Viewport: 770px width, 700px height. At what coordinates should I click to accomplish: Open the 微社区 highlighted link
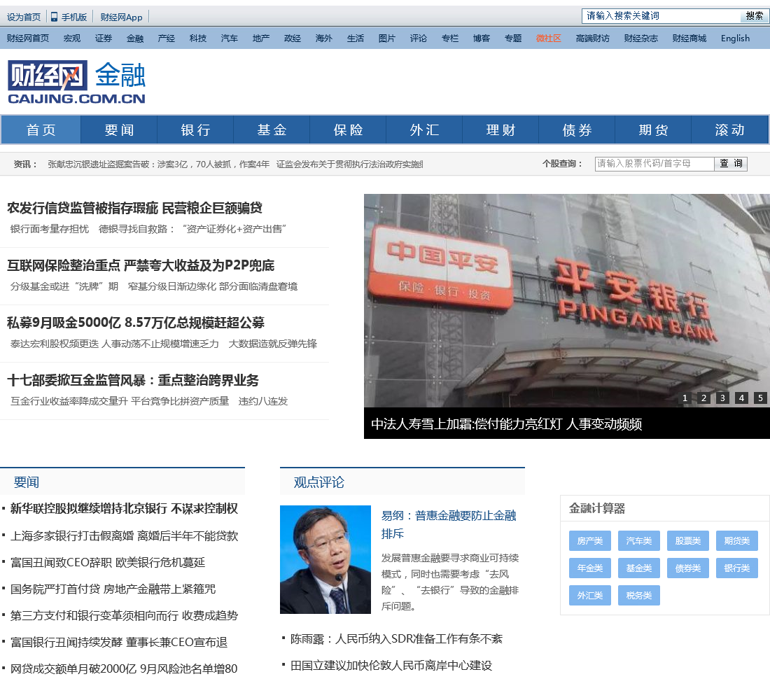click(x=549, y=38)
